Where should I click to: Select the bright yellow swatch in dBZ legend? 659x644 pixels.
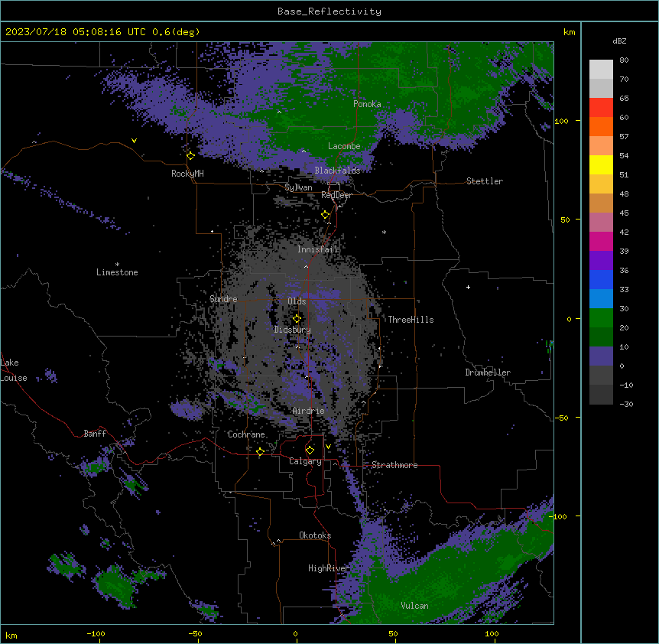coord(601,164)
